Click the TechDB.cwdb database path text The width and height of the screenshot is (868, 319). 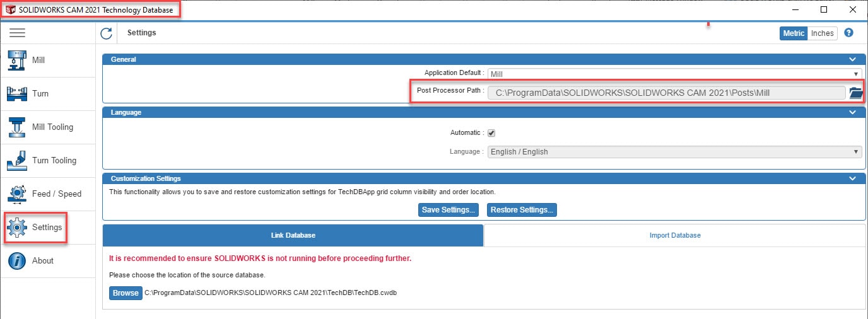[x=271, y=293]
